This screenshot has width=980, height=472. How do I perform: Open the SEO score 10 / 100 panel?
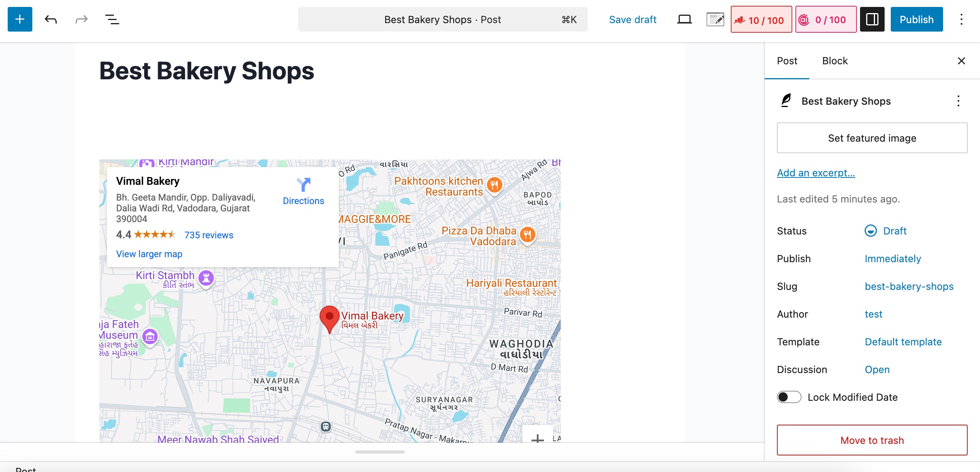(x=761, y=19)
